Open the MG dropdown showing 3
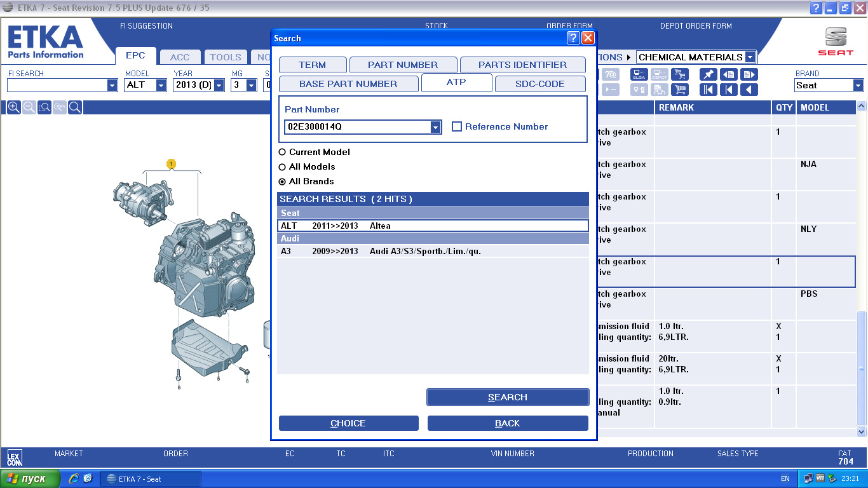 (252, 85)
